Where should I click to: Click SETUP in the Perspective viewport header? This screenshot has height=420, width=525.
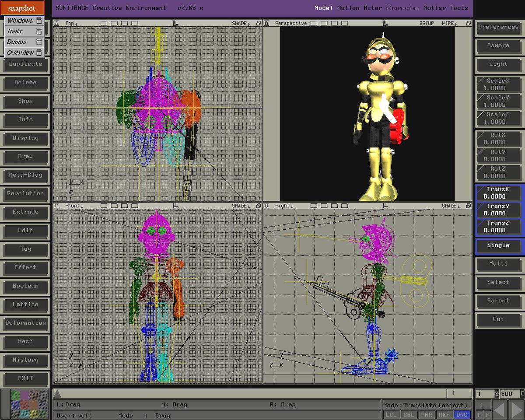coord(427,23)
